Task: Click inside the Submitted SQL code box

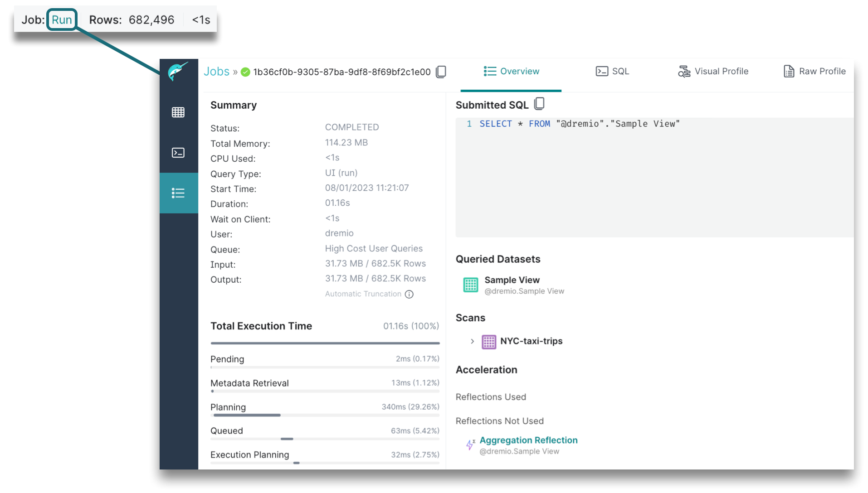Action: [653, 181]
